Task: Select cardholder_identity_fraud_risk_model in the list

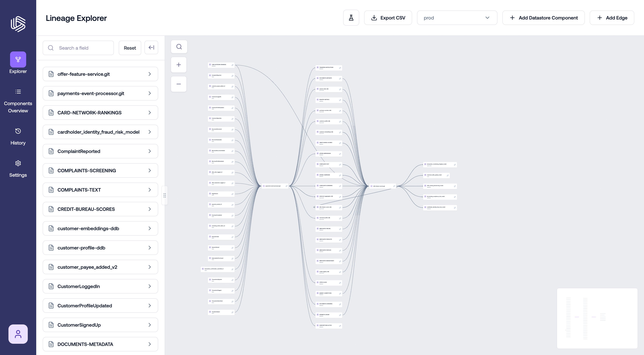Action: [x=100, y=132]
